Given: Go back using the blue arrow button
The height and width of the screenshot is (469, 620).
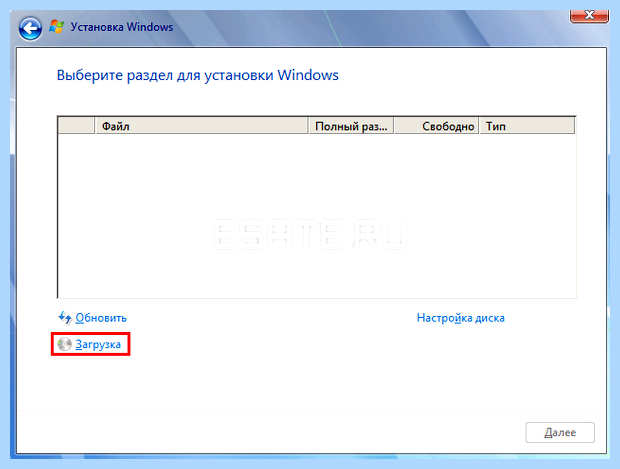Looking at the screenshot, I should [x=30, y=28].
